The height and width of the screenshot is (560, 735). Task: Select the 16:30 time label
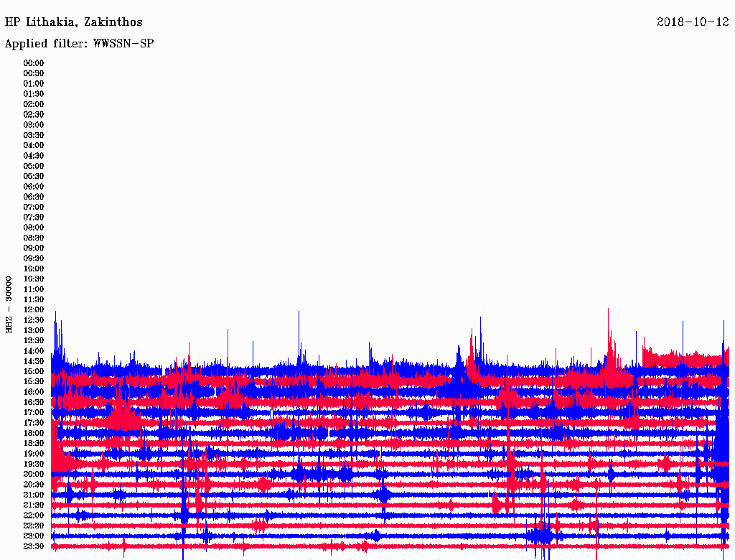coord(34,402)
